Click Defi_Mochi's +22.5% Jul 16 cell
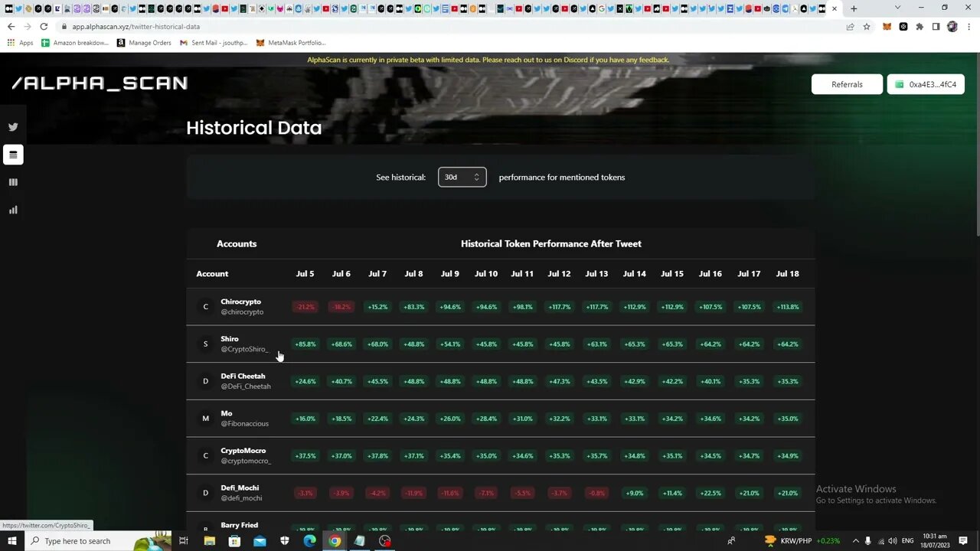 coord(710,493)
